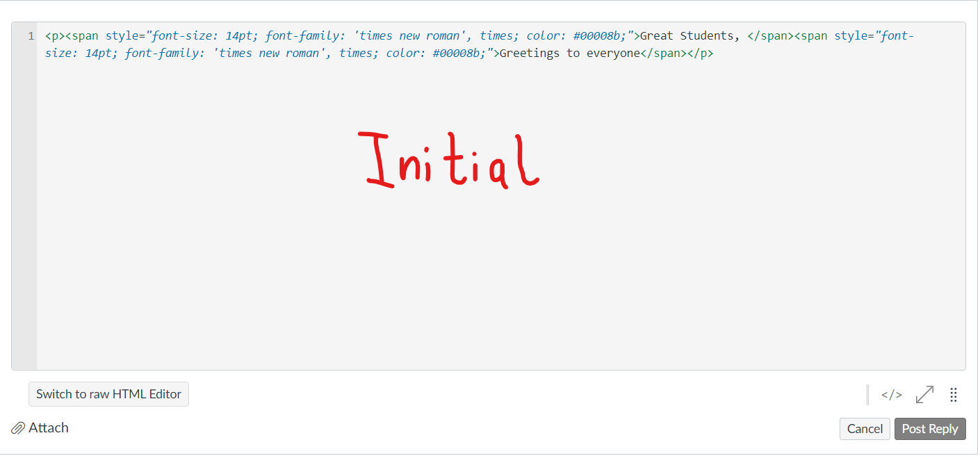This screenshot has width=980, height=456.
Task: Open the Attach link
Action: tap(49, 427)
